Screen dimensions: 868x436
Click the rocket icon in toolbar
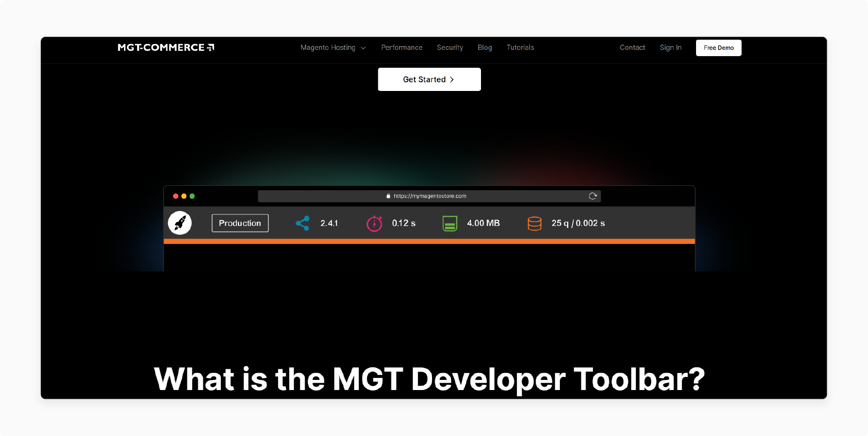[180, 223]
